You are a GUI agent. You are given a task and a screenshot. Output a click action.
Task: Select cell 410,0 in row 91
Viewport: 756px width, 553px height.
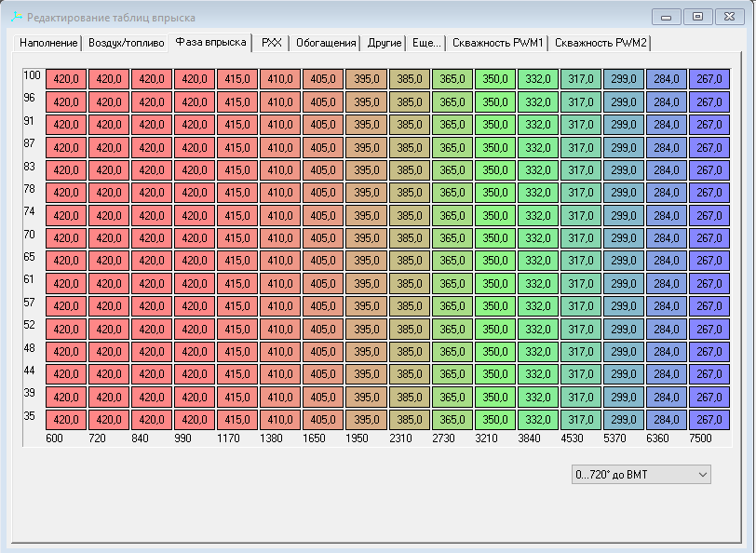280,125
